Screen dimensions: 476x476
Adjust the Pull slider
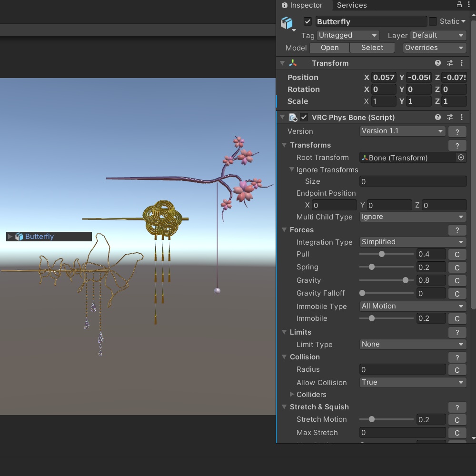pyautogui.click(x=386, y=254)
